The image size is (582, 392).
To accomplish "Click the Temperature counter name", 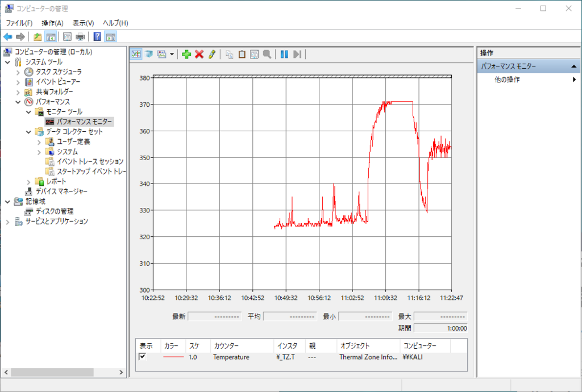I will coord(231,357).
